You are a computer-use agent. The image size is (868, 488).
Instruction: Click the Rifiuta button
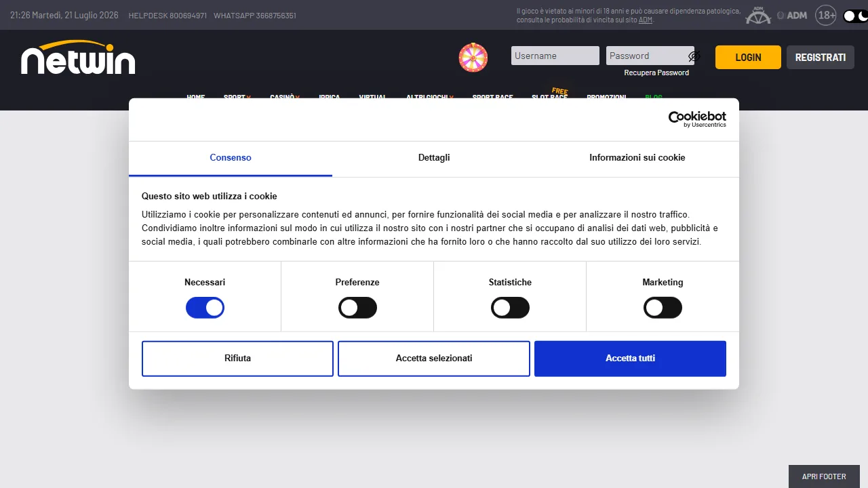(237, 359)
